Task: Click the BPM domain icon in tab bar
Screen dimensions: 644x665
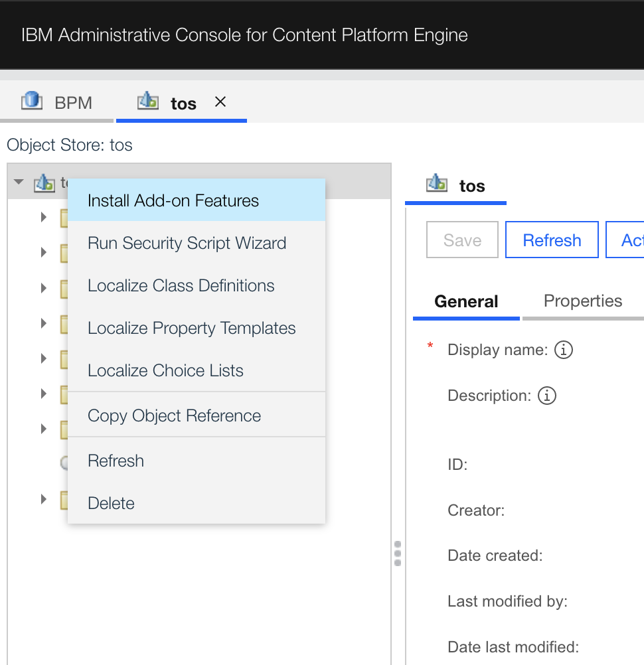Action: (32, 101)
